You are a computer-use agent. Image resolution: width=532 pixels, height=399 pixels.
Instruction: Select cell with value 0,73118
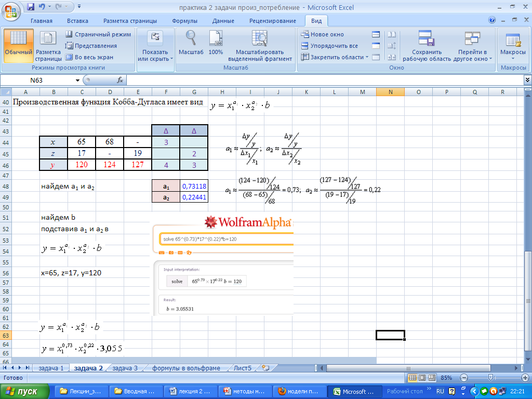[194, 186]
